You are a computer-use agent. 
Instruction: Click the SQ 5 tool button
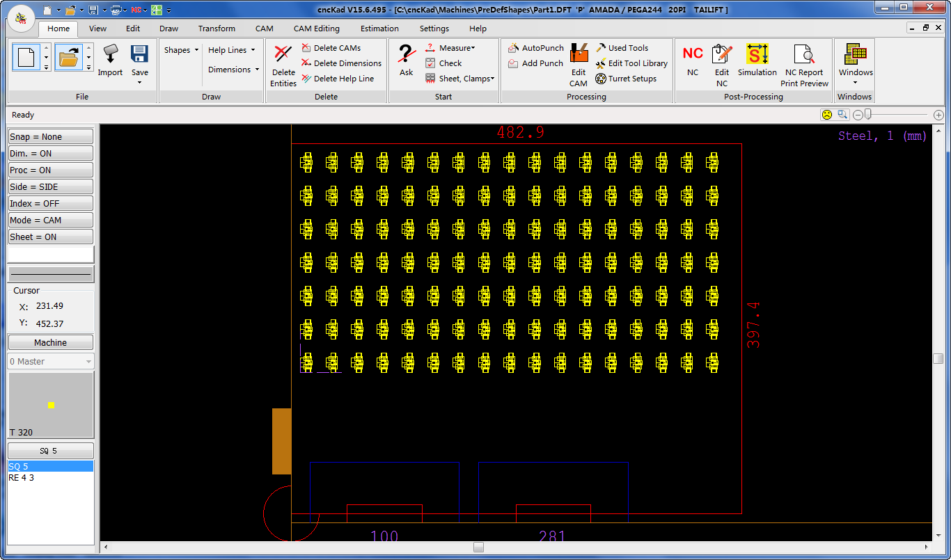[x=50, y=451]
